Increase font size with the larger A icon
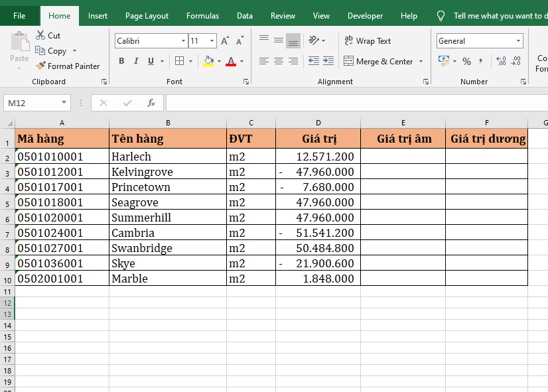The height and width of the screenshot is (392, 548). click(225, 41)
